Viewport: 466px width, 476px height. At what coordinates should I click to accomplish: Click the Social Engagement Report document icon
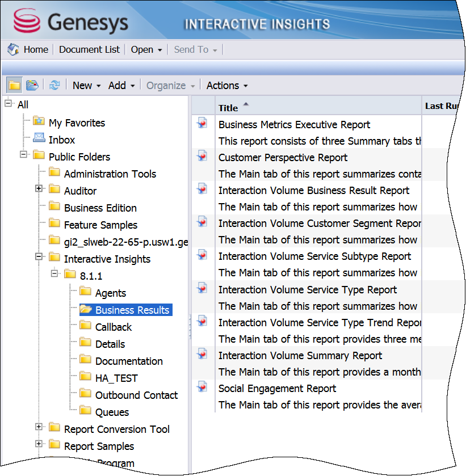(x=202, y=387)
